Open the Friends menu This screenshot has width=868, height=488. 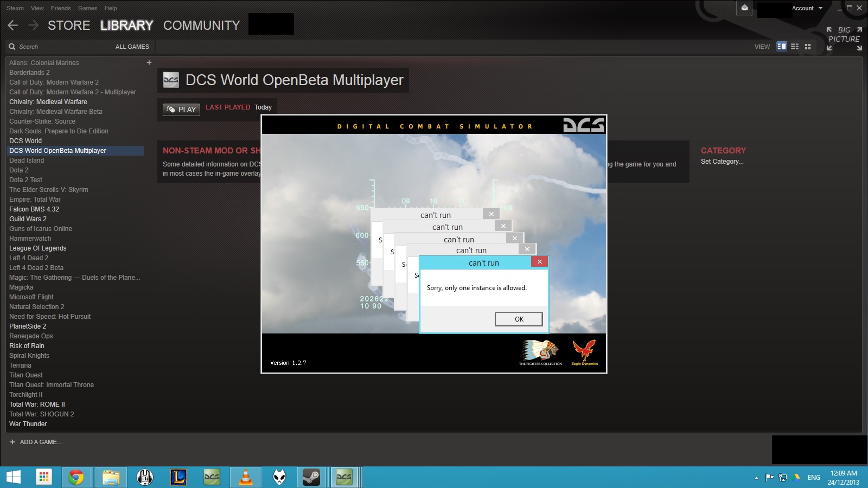61,8
